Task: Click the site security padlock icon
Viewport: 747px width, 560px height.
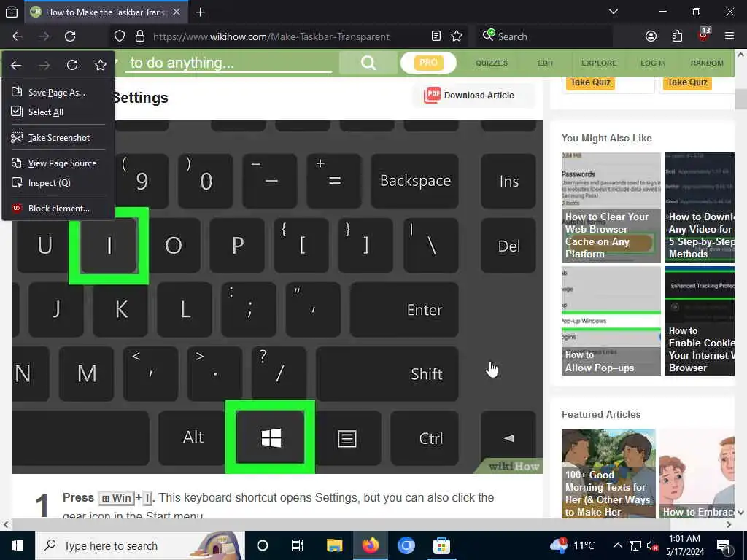Action: (x=139, y=36)
